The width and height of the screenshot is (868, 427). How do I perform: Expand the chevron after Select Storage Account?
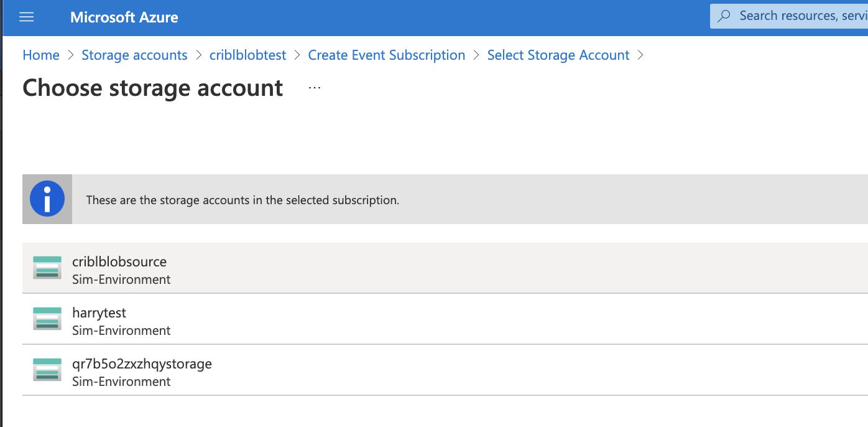(x=640, y=55)
